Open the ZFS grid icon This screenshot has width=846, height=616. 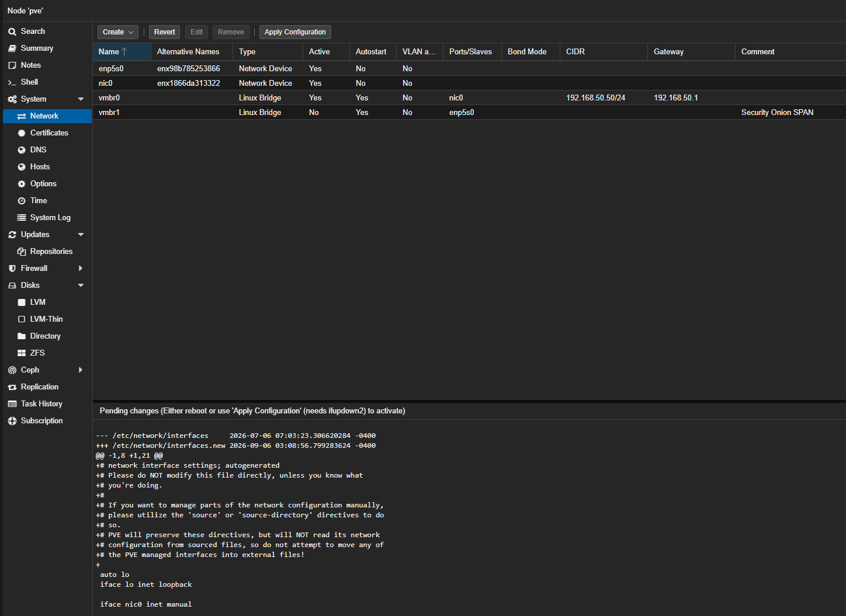coord(22,353)
